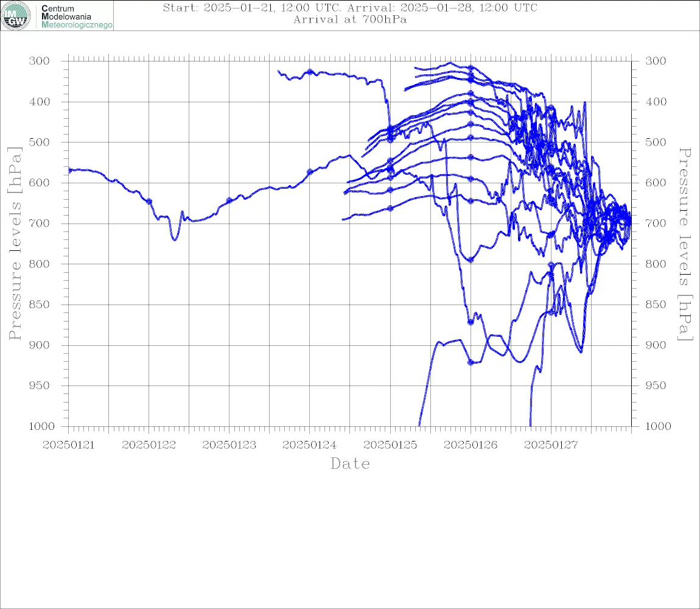Image resolution: width=700 pixels, height=609 pixels.
Task: Click the left axis label 800
Action: pyautogui.click(x=40, y=264)
